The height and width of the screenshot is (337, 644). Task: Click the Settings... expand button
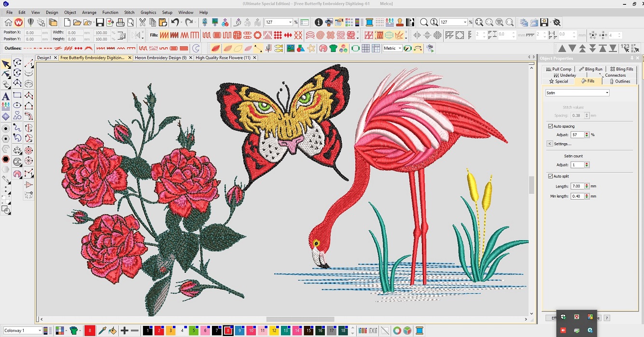549,144
